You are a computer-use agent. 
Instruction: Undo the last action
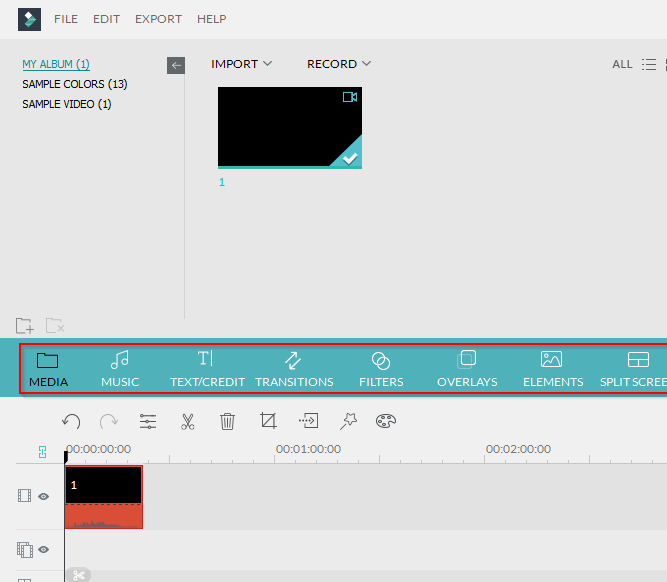point(71,422)
